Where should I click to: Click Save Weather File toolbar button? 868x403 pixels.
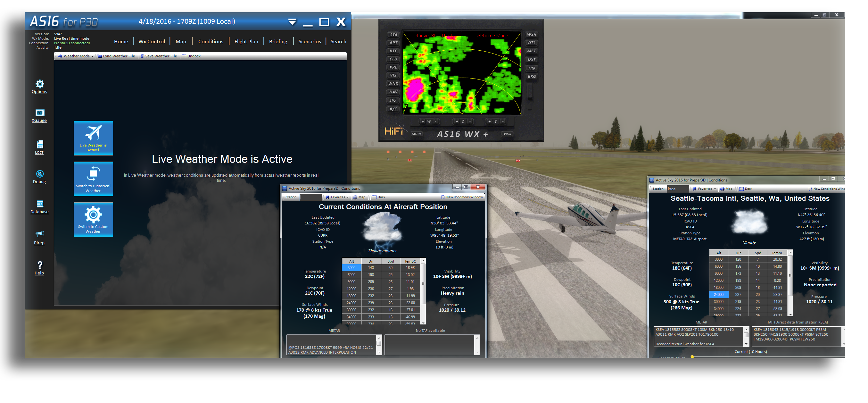158,56
